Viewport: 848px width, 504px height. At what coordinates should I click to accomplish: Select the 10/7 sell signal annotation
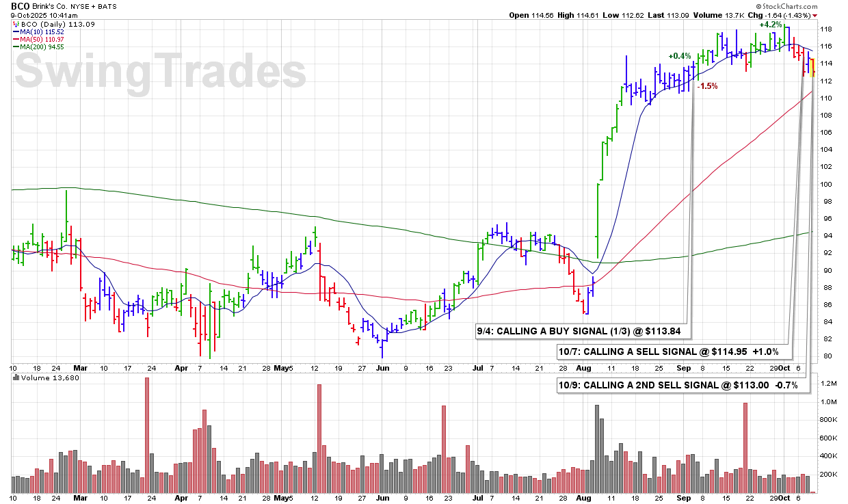(x=673, y=352)
